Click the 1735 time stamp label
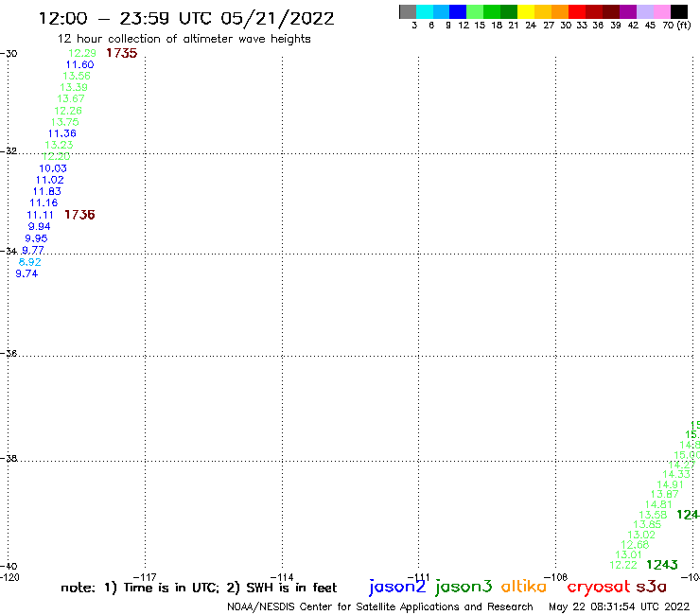This screenshot has height=615, width=700. 121,53
